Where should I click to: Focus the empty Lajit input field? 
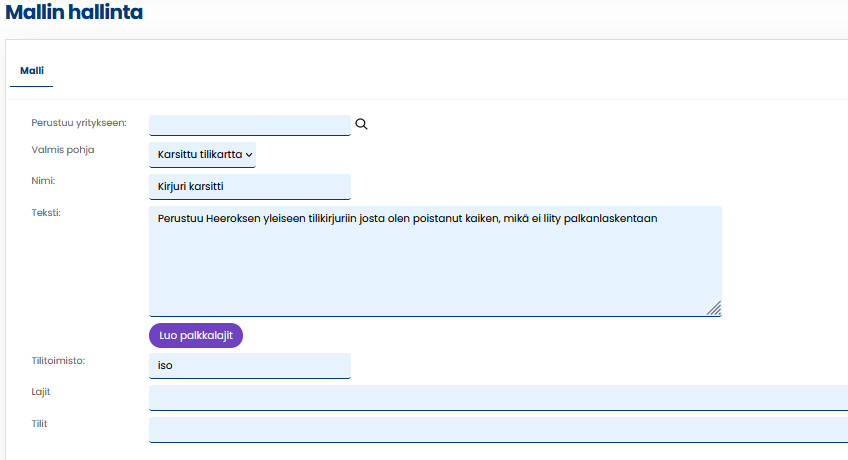(498, 398)
